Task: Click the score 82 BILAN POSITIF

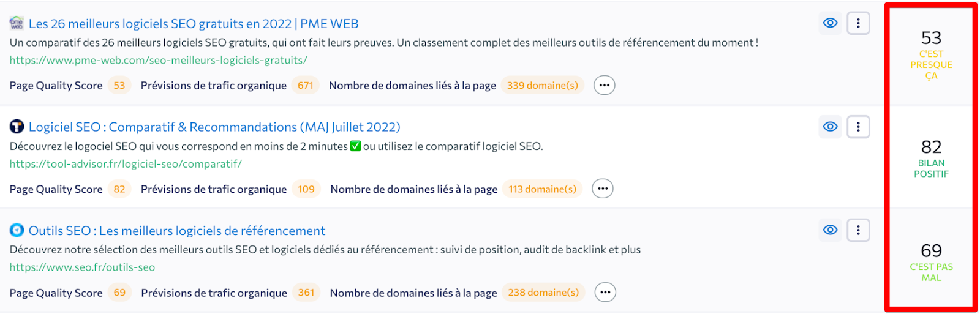Action: (931, 157)
